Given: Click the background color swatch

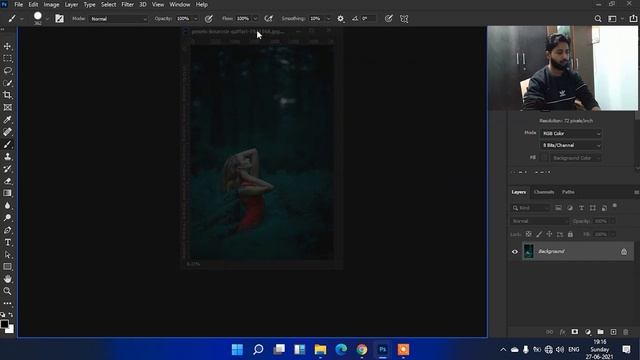Looking at the screenshot, I should click(x=11, y=329).
